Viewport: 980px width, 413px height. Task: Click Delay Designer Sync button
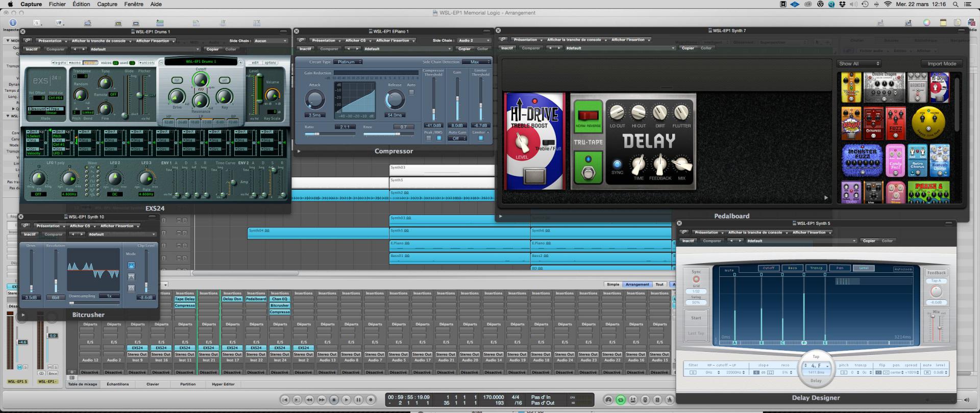tap(696, 279)
